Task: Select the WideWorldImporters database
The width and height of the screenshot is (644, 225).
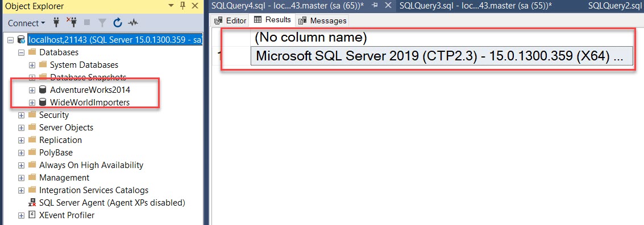Action: [90, 103]
